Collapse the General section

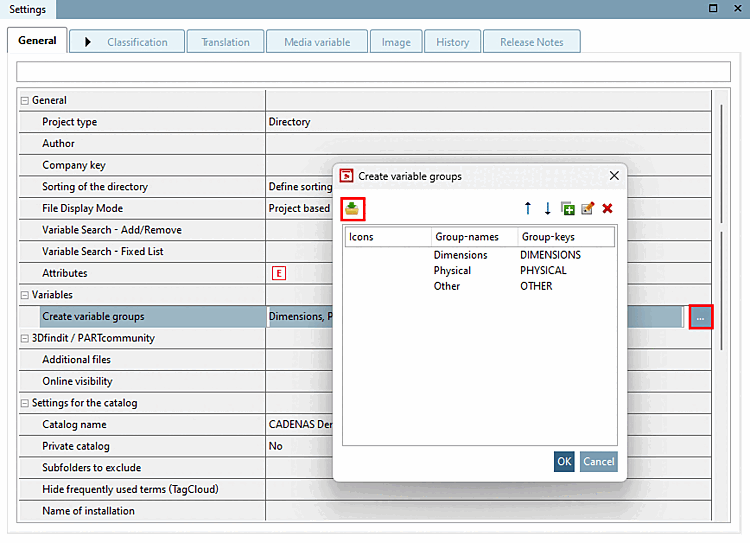click(24, 101)
